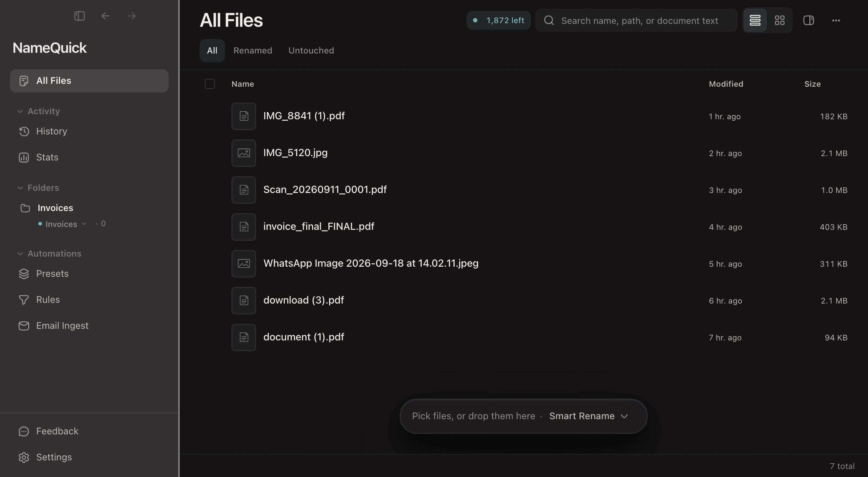Select Scan_20260911_0001.pdf file name

325,190
